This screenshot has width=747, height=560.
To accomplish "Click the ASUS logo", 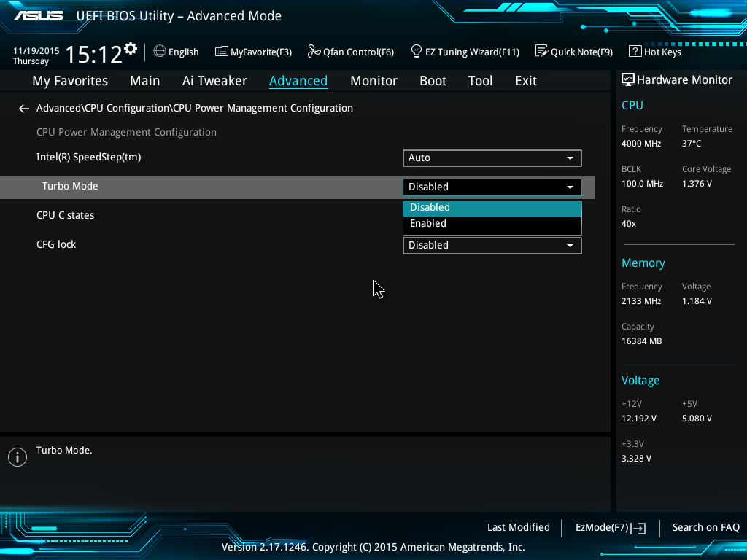I will [39, 16].
